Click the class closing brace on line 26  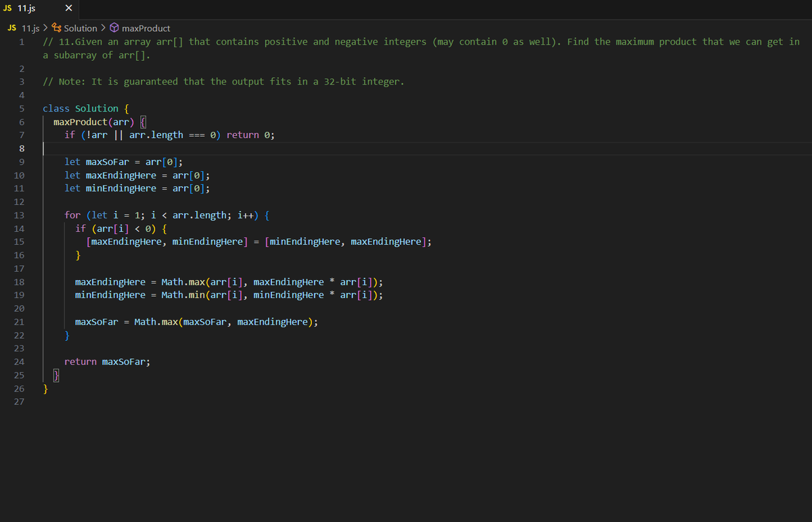coord(46,389)
